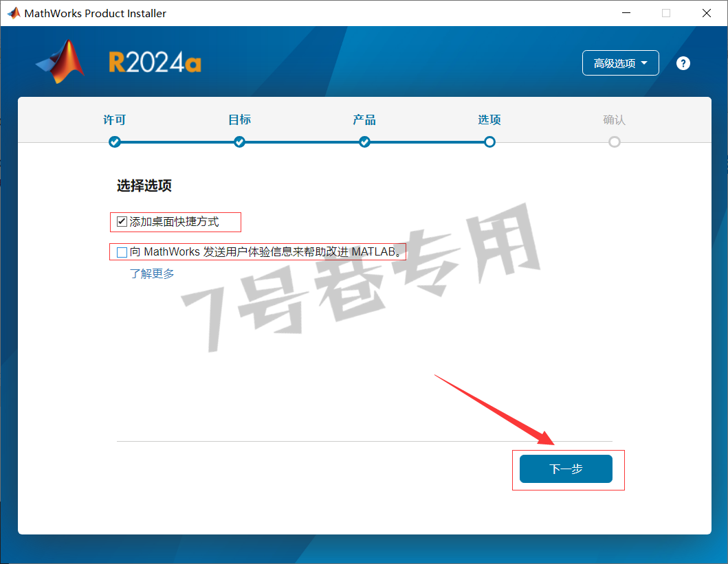Image resolution: width=728 pixels, height=564 pixels.
Task: Click the MATLAB logo in the header
Action: click(x=60, y=61)
